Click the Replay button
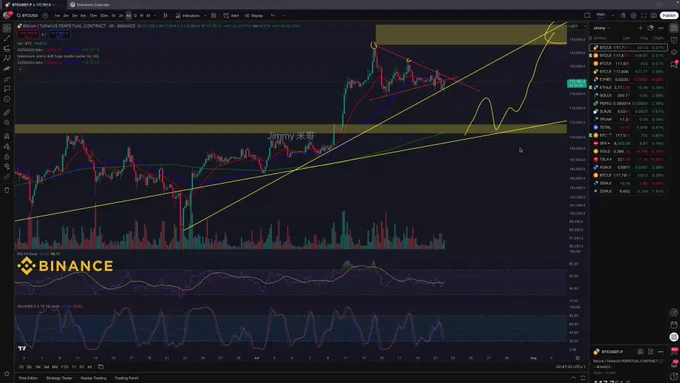Screen dimensions: 680x383 [254, 16]
